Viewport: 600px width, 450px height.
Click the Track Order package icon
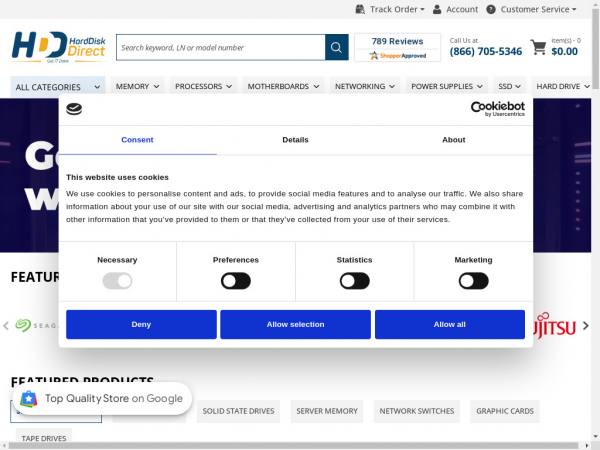360,9
